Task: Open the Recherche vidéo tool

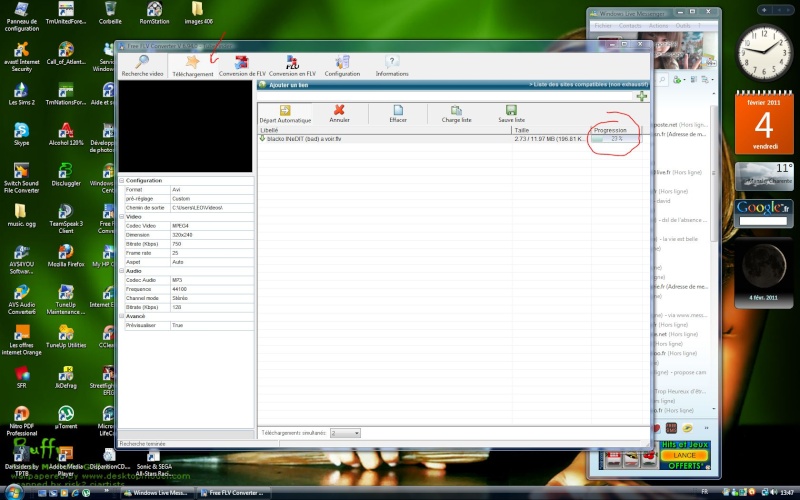Action: pyautogui.click(x=142, y=65)
